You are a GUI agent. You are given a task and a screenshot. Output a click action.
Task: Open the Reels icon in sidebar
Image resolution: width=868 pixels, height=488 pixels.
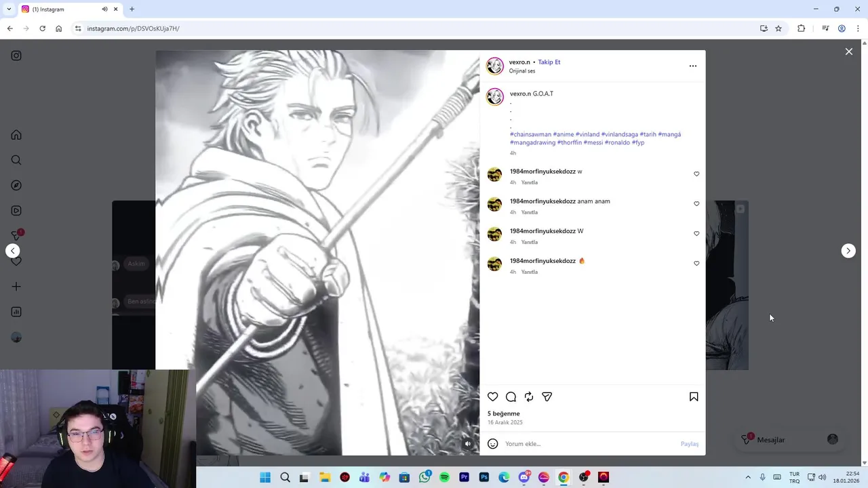(16, 211)
